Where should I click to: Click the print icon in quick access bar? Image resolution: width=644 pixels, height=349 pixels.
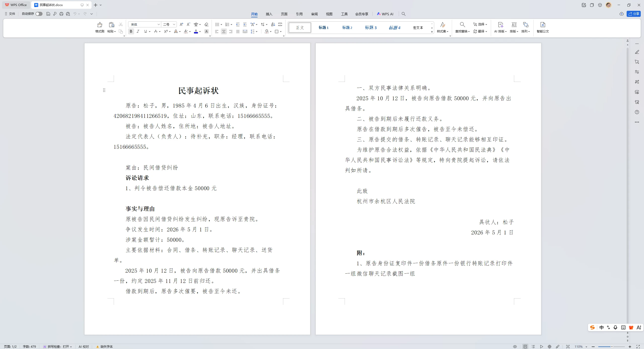61,14
